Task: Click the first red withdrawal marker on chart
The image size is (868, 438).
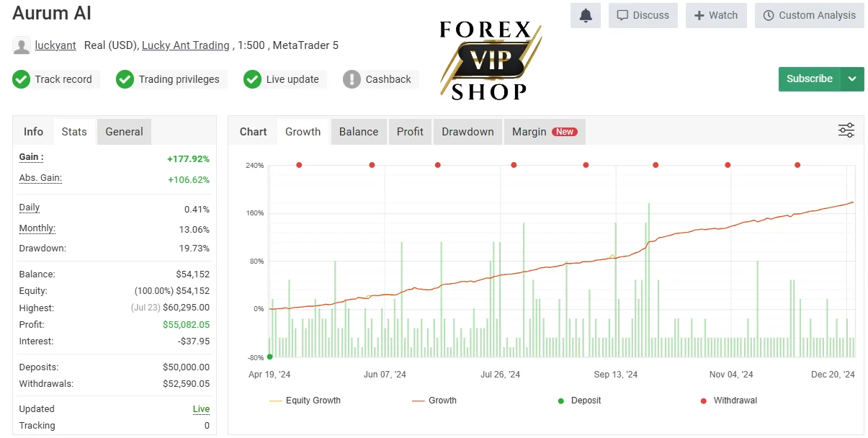Action: pyautogui.click(x=299, y=165)
